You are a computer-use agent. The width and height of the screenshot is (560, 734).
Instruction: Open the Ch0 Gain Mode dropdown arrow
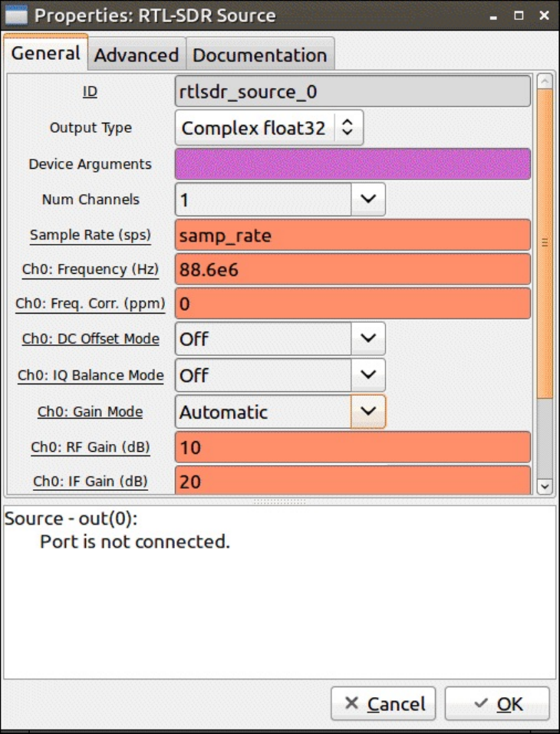click(x=368, y=411)
